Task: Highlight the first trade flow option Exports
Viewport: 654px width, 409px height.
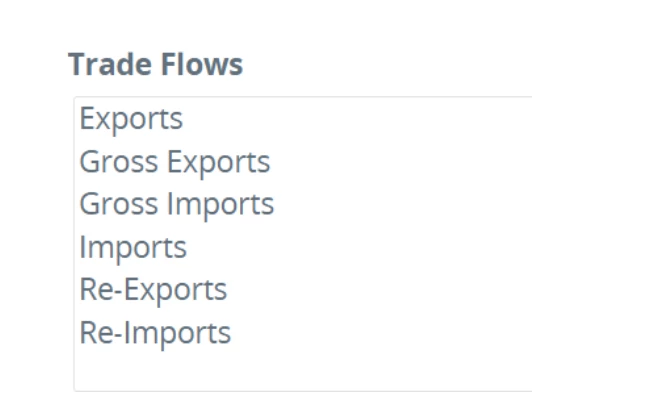Action: coord(131,119)
